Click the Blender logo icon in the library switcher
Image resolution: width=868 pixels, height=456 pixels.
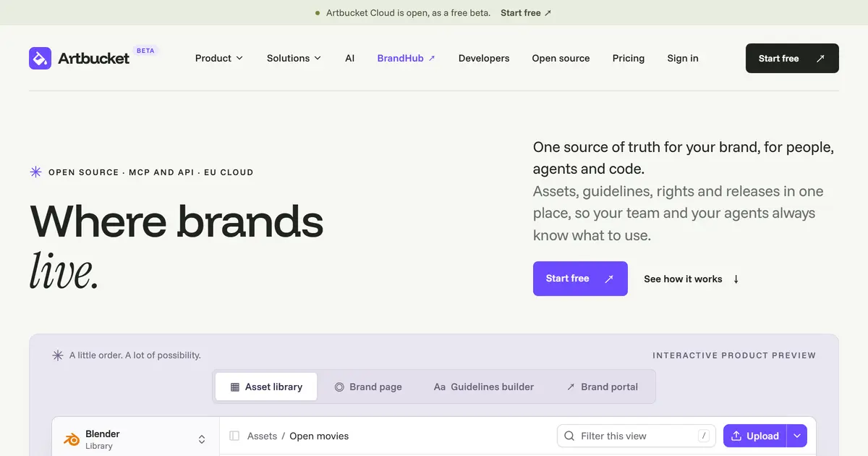72,439
